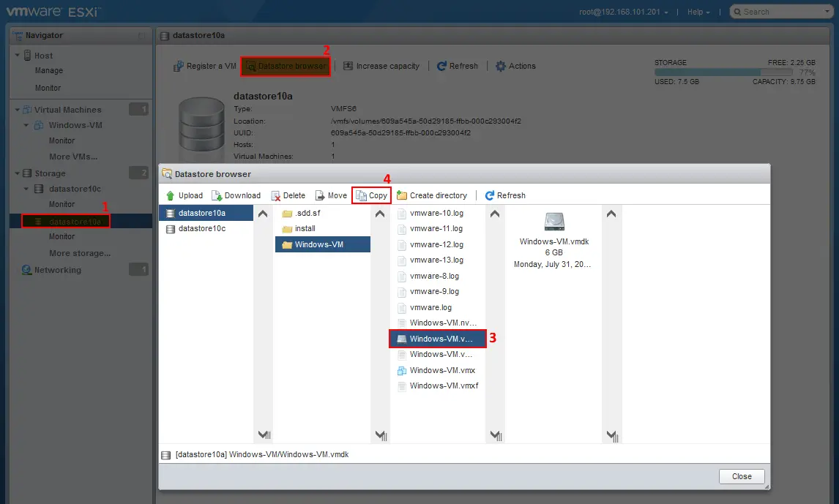The image size is (839, 504).
Task: Select datastore10c in the Navigator
Action: tap(75, 189)
